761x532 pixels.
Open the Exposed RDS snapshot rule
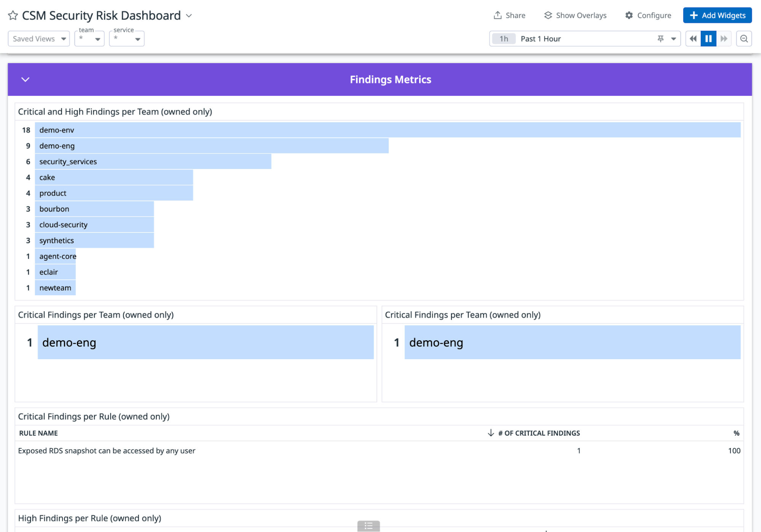tap(107, 451)
